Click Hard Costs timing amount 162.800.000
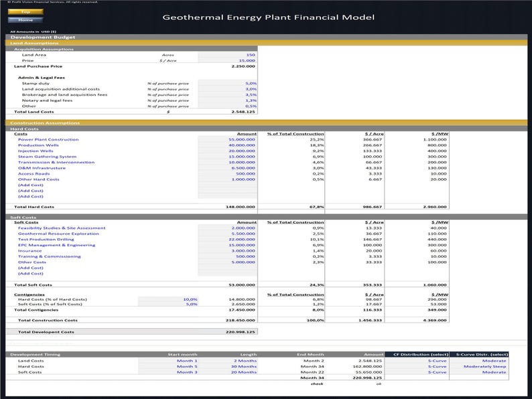 367,366
